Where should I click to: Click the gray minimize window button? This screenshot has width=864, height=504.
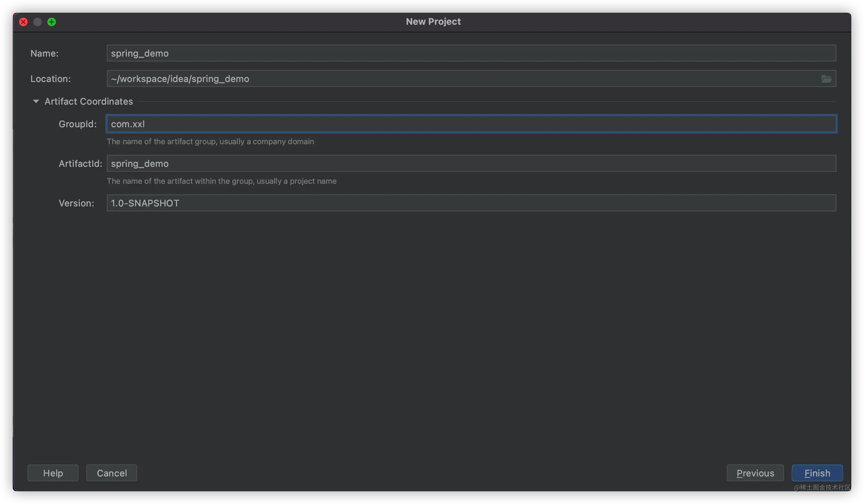[x=37, y=22]
